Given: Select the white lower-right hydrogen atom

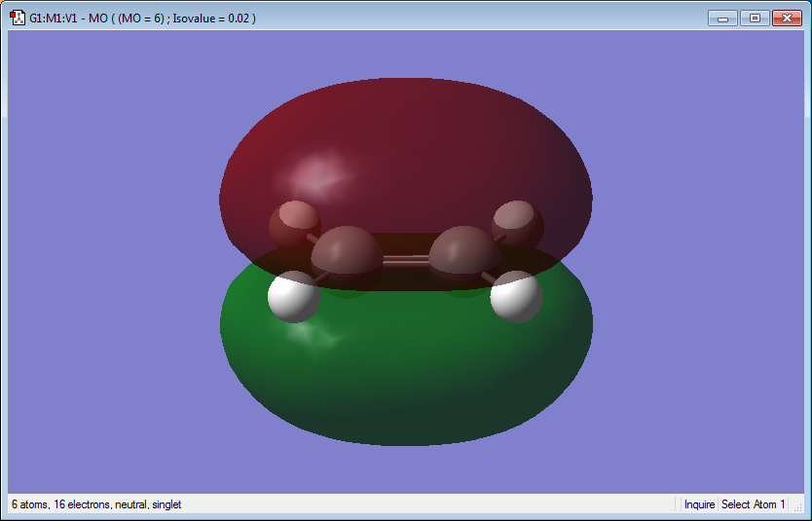Looking at the screenshot, I should tap(517, 296).
